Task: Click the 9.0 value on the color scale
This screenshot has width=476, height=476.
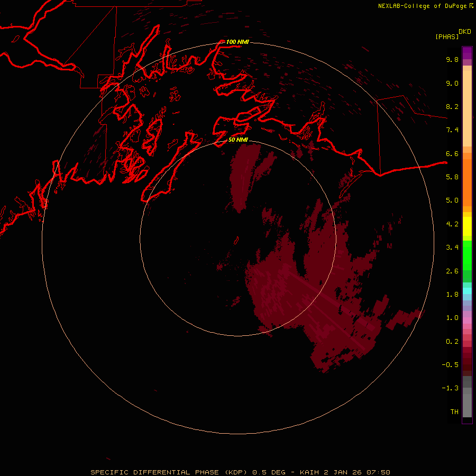Action: (x=452, y=83)
